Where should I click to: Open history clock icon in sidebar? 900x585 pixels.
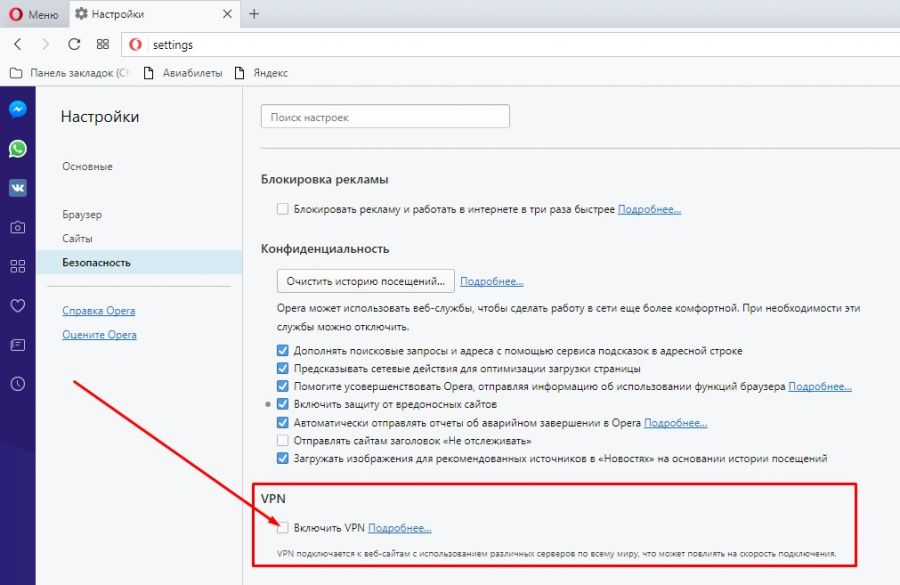click(x=18, y=383)
